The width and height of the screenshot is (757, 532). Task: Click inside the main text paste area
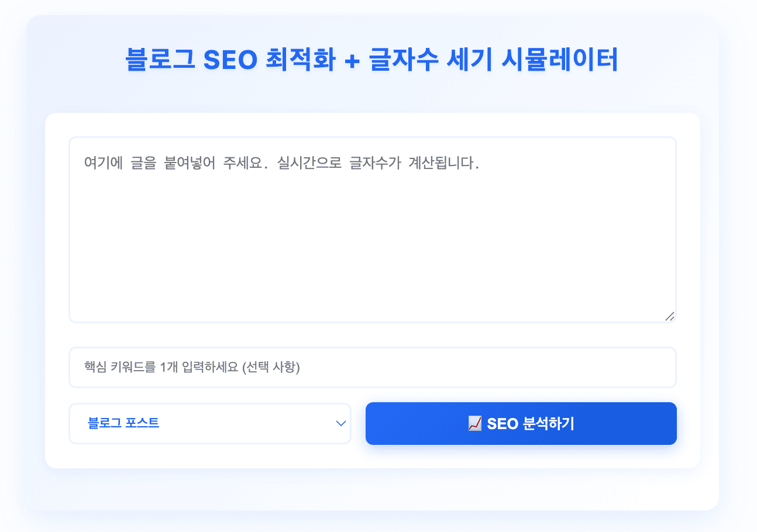(372, 228)
